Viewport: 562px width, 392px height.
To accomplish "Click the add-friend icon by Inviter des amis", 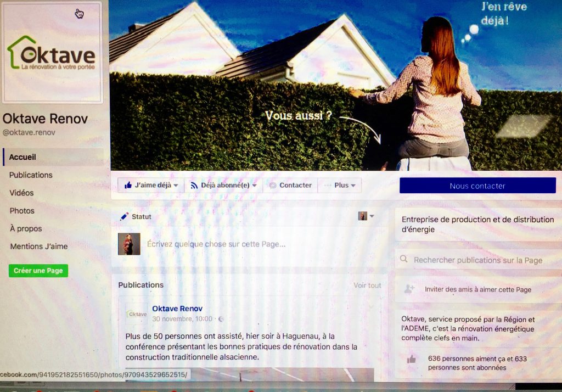I will coord(409,289).
